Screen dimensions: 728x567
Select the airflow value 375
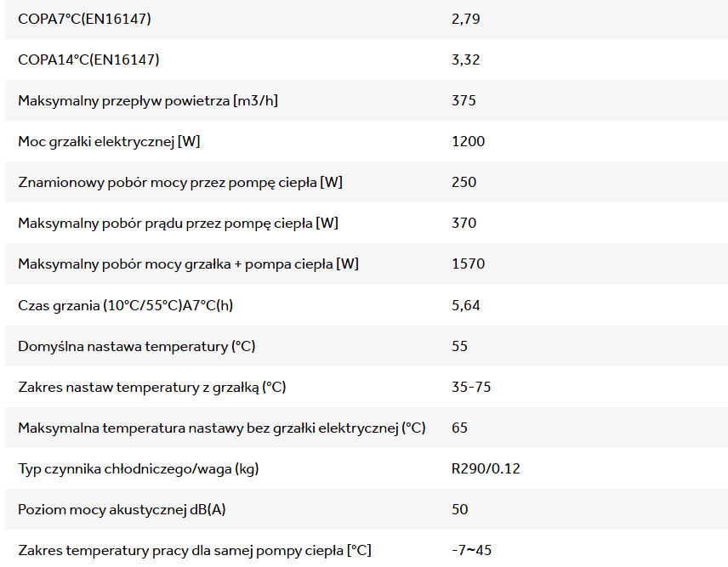click(464, 100)
